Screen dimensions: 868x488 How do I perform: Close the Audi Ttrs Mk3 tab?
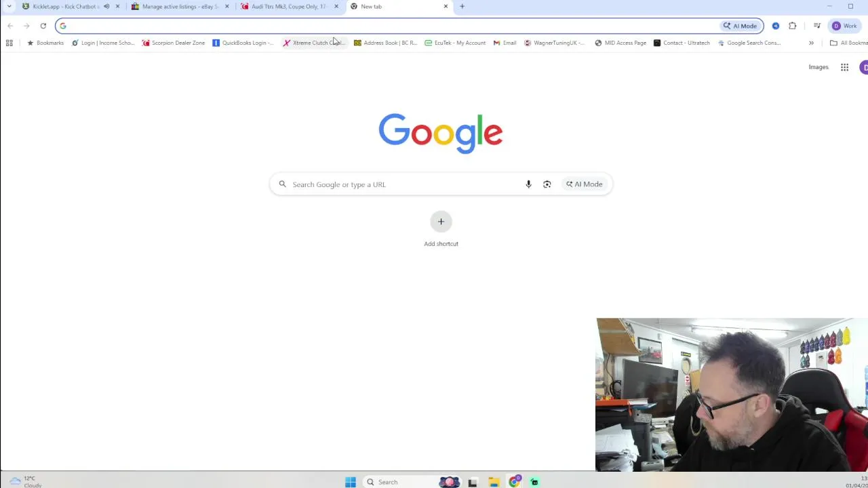tap(336, 7)
